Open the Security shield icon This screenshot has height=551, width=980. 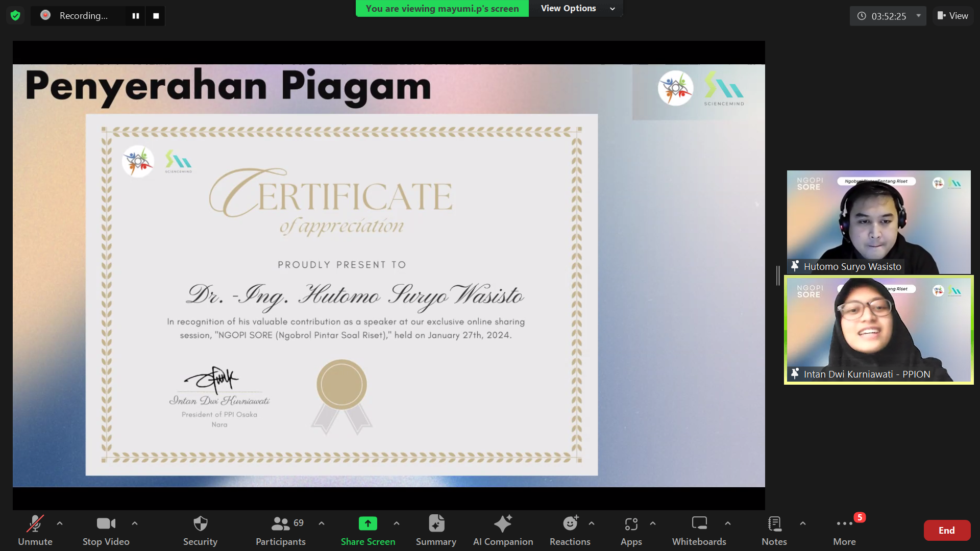coord(200,524)
